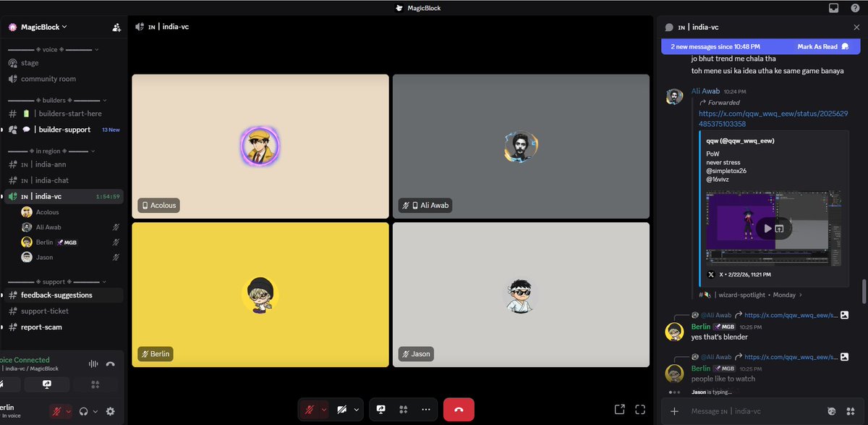Image resolution: width=868 pixels, height=425 pixels.
Task: Open input device options arrow in user panel
Action: point(69,411)
